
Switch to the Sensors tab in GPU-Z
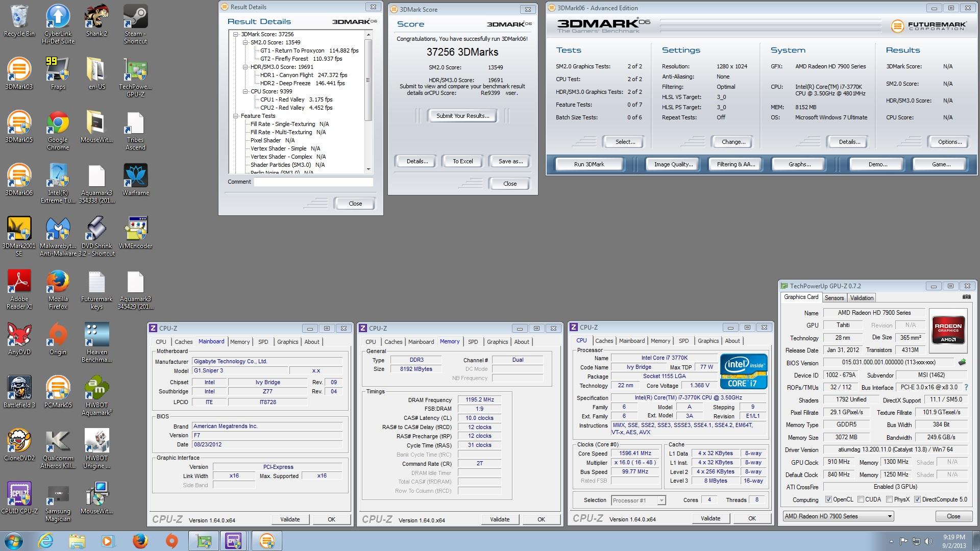click(x=834, y=298)
